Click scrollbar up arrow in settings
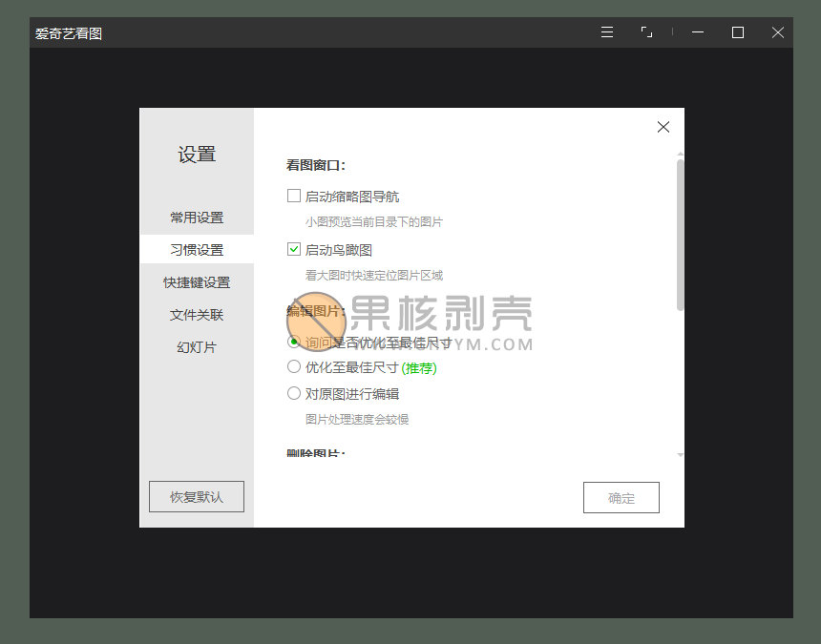 (680, 155)
